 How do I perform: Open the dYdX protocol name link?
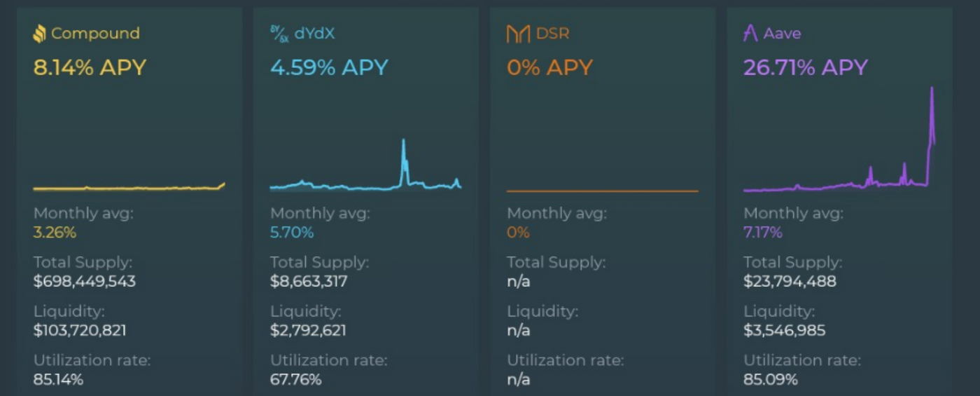point(315,34)
